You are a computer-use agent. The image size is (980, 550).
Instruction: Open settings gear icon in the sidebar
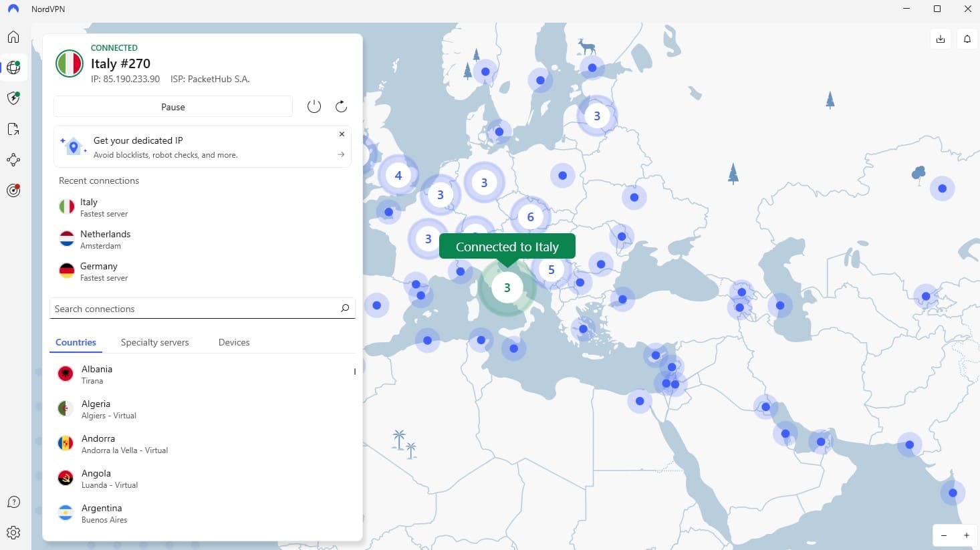click(13, 533)
